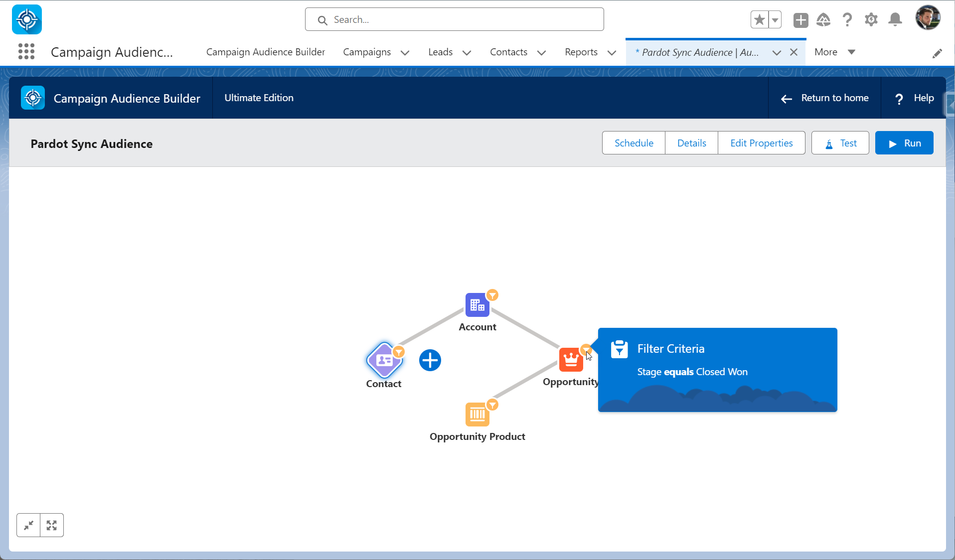The height and width of the screenshot is (560, 955).
Task: Open the favorites list dropdown arrow
Action: (775, 20)
